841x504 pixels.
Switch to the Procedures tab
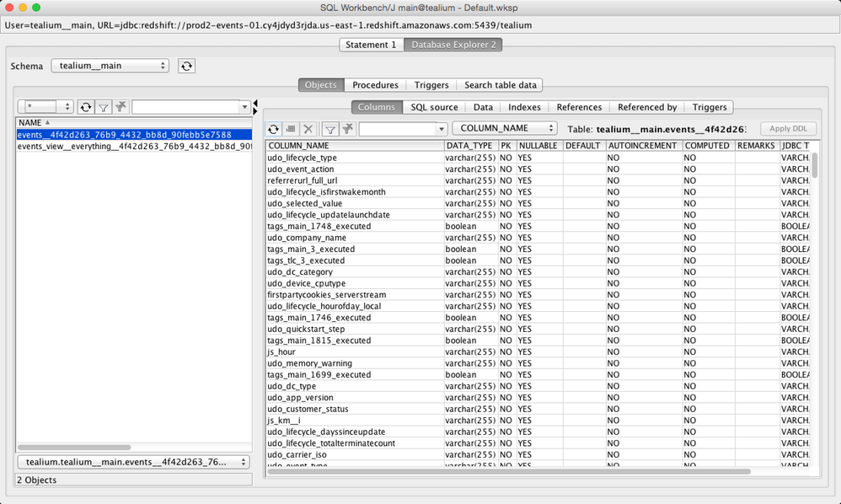[x=375, y=85]
